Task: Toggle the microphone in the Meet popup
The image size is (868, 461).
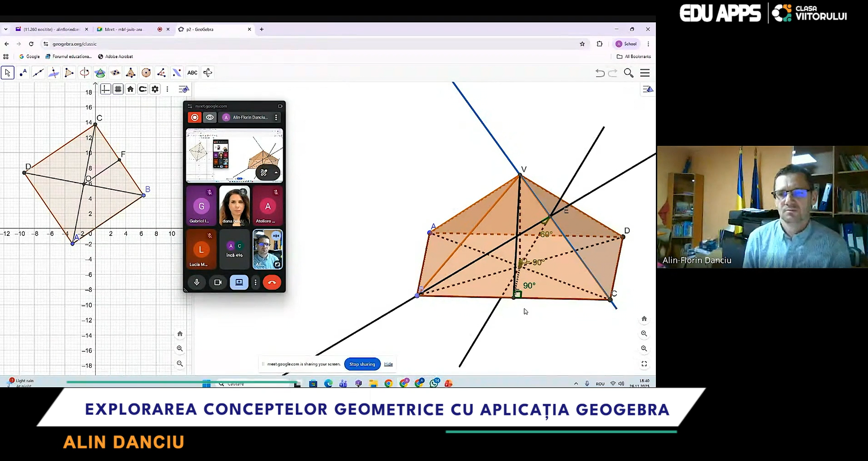Action: click(x=197, y=282)
